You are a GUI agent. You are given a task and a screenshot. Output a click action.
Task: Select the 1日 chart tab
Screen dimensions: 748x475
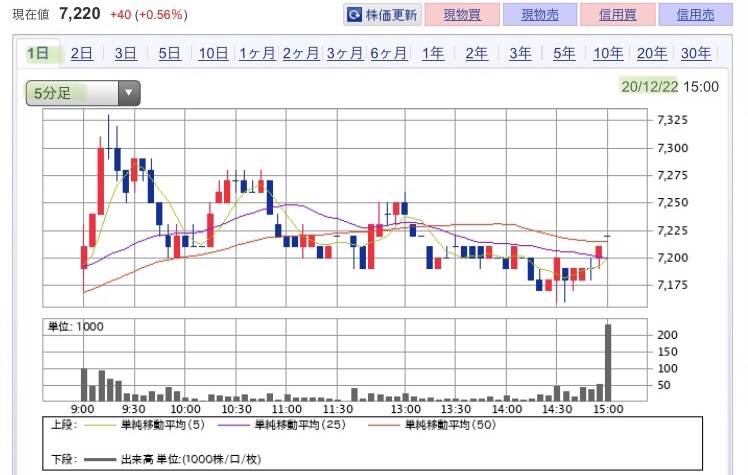pos(38,53)
